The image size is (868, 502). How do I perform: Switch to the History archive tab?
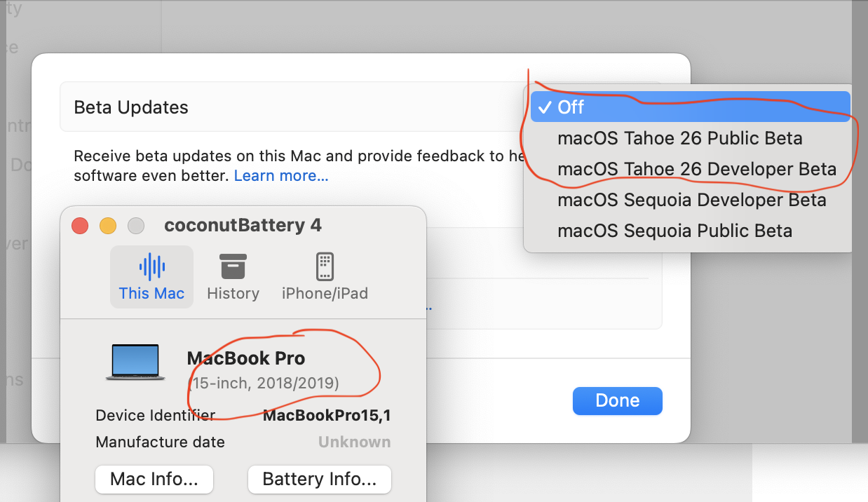[233, 277]
